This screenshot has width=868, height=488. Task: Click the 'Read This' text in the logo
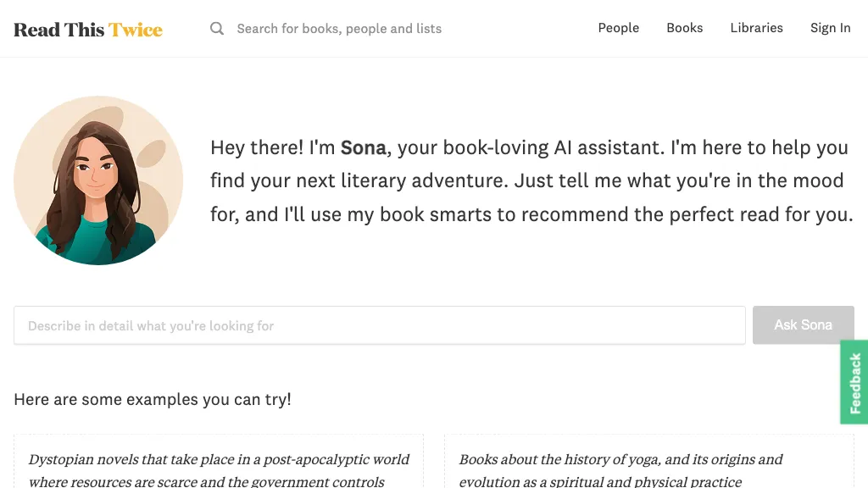coord(58,30)
